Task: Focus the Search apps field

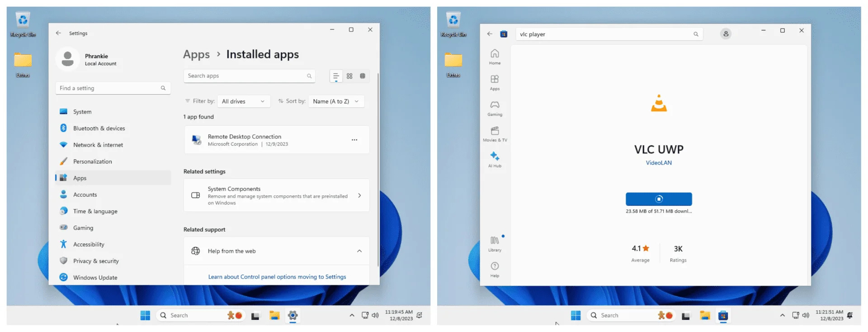Action: [x=249, y=76]
